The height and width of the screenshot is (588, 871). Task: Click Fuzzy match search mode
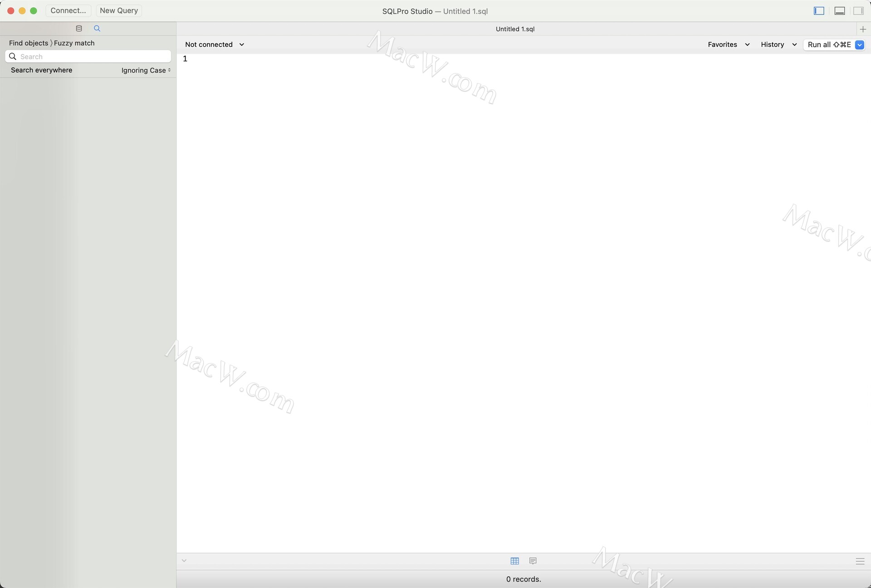[74, 43]
